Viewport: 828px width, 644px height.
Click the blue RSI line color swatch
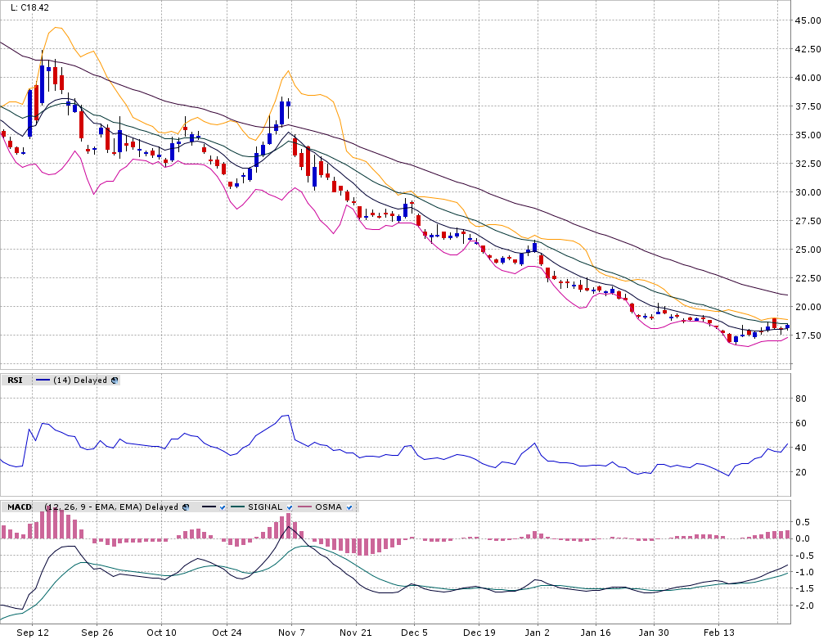click(43, 380)
